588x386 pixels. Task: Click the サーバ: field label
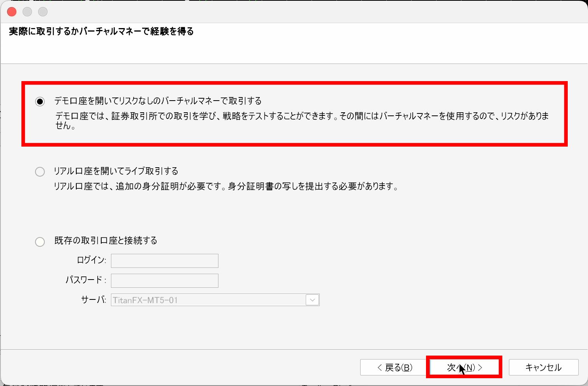pos(93,300)
